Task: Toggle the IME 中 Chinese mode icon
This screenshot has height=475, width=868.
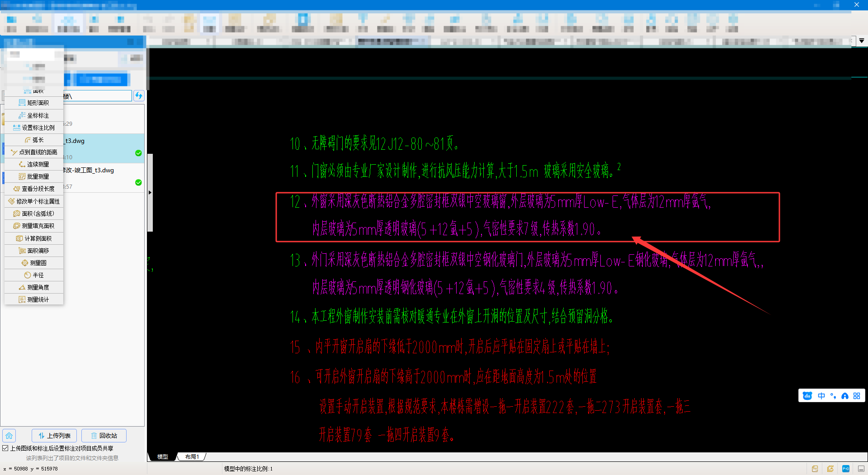Action: (821, 396)
